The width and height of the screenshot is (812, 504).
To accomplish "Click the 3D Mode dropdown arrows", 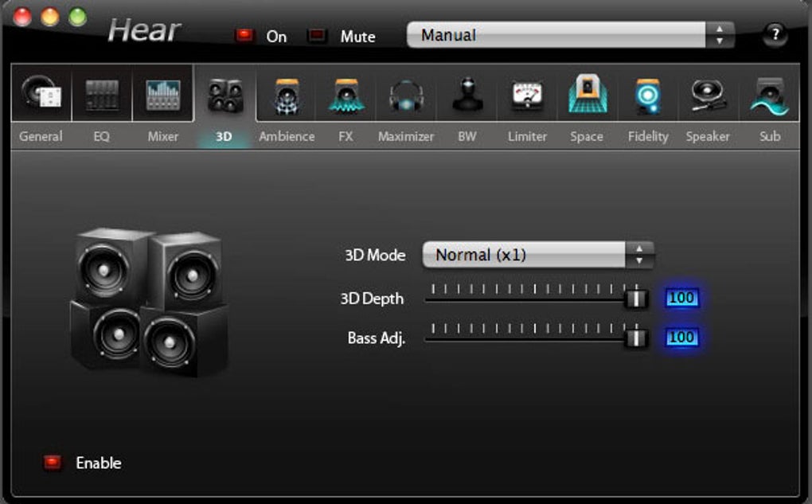I will 639,254.
